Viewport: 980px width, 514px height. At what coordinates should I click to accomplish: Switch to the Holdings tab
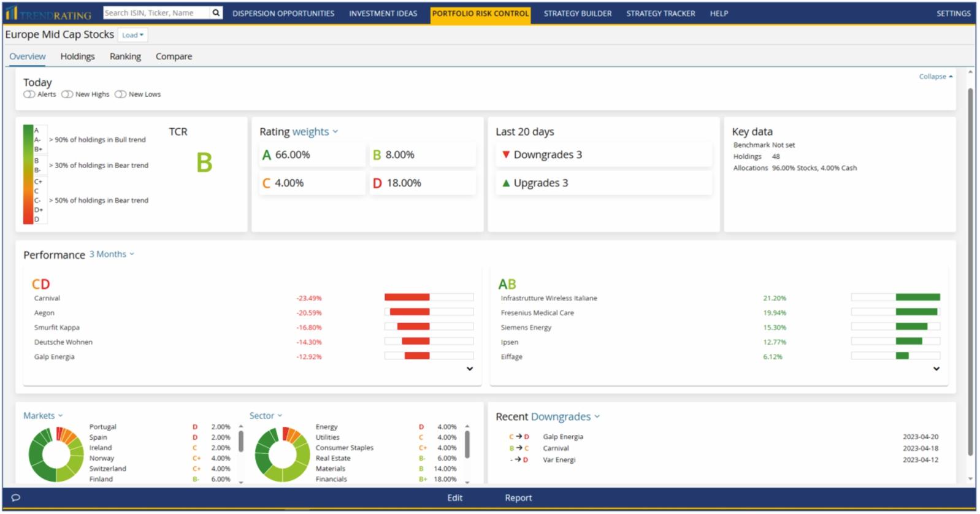coord(77,56)
